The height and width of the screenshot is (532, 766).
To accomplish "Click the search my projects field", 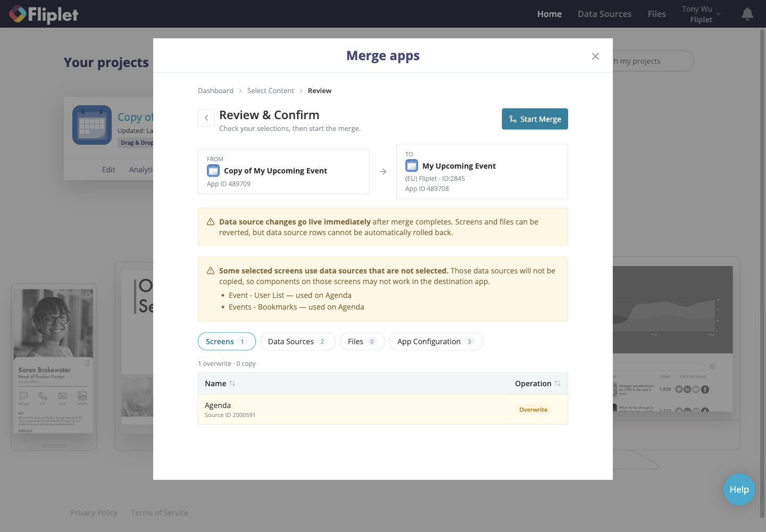I will click(653, 61).
